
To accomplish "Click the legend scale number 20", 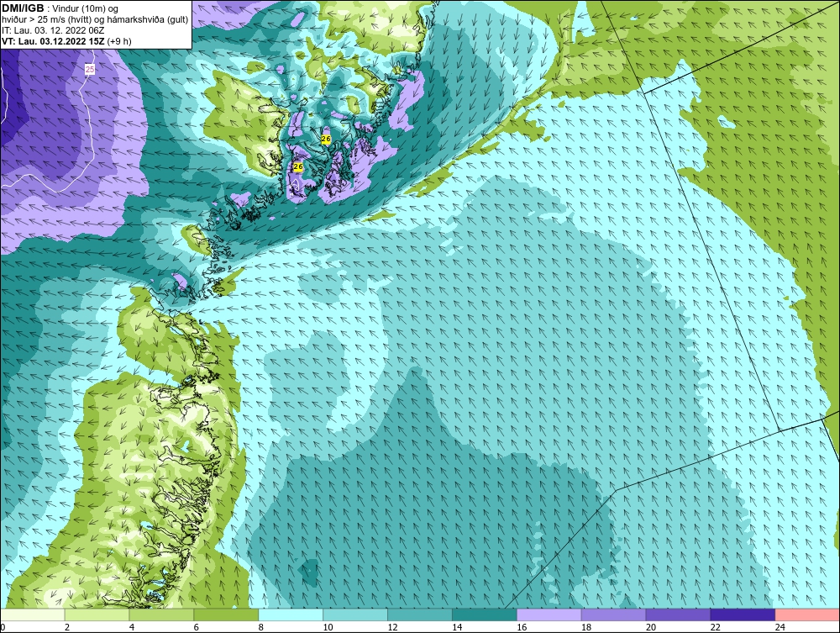I will [x=651, y=627].
